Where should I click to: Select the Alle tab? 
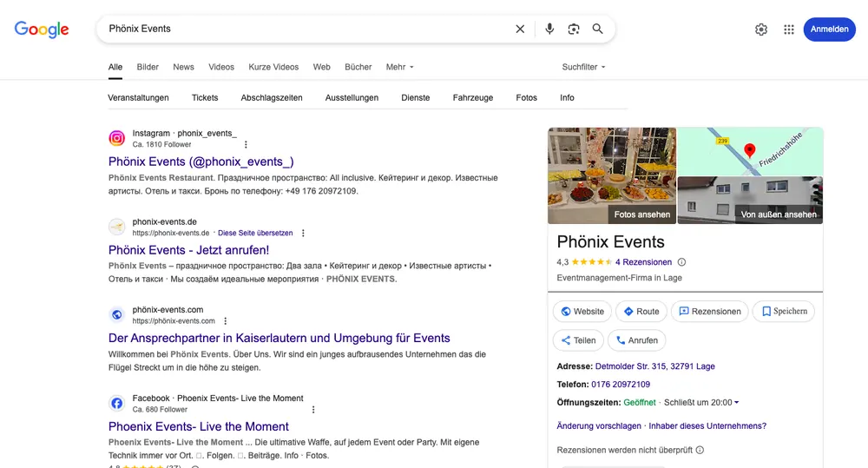coord(115,67)
